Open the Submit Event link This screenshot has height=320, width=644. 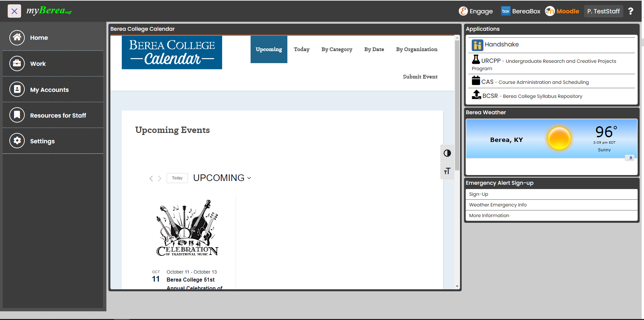click(x=420, y=77)
